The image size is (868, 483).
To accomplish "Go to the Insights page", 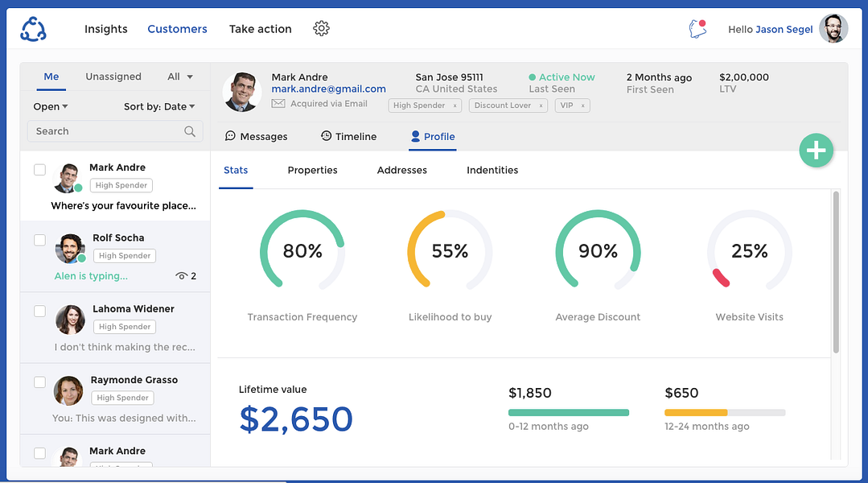I will click(x=106, y=29).
